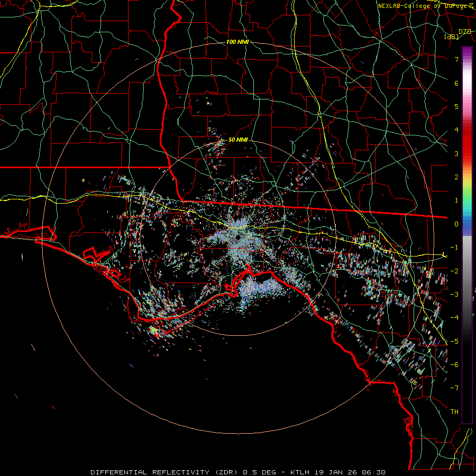The width and height of the screenshot is (476, 476).
Task: Click the "6" label on color scale
Action: [456, 83]
